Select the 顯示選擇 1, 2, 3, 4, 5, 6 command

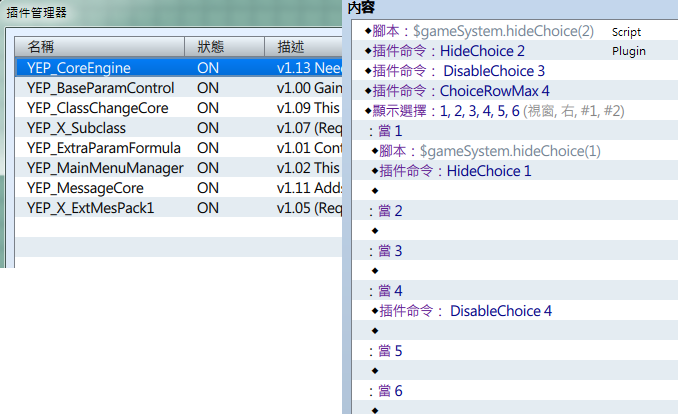tap(515, 111)
